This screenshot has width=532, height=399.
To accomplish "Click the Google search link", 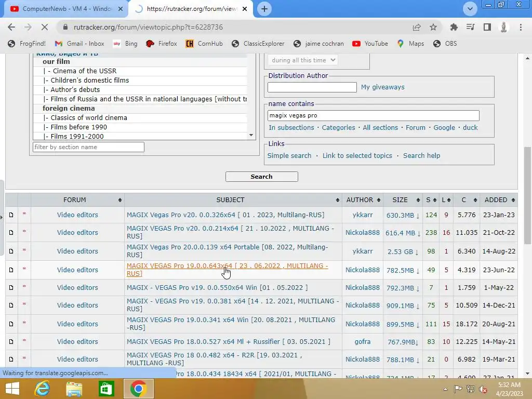I will click(x=444, y=128).
